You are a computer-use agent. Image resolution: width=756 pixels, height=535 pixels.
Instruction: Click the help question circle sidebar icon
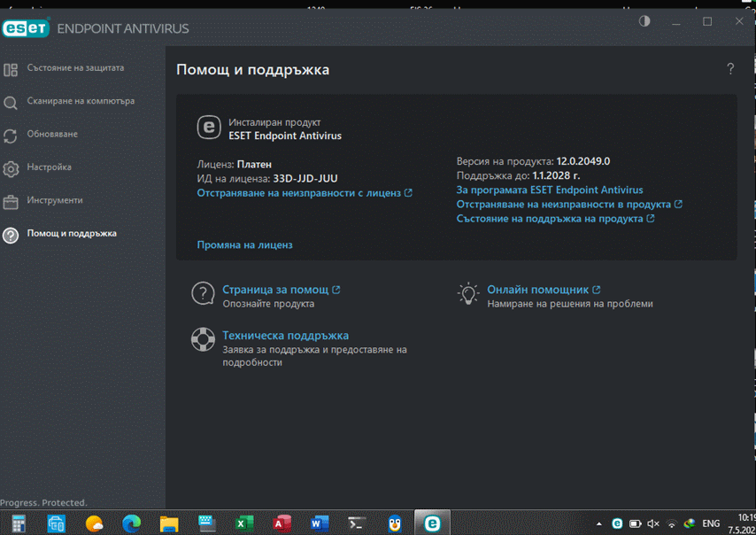[x=11, y=236]
